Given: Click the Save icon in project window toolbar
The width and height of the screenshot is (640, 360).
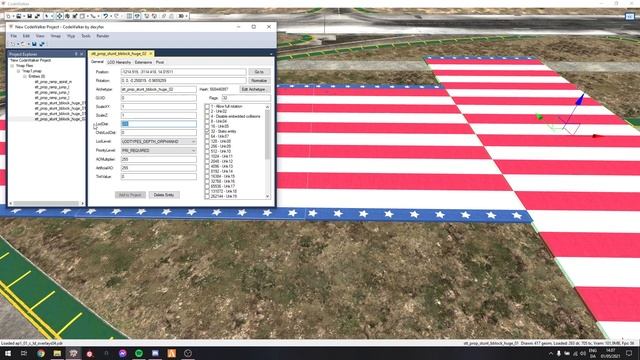Looking at the screenshot, I should pos(34,44).
